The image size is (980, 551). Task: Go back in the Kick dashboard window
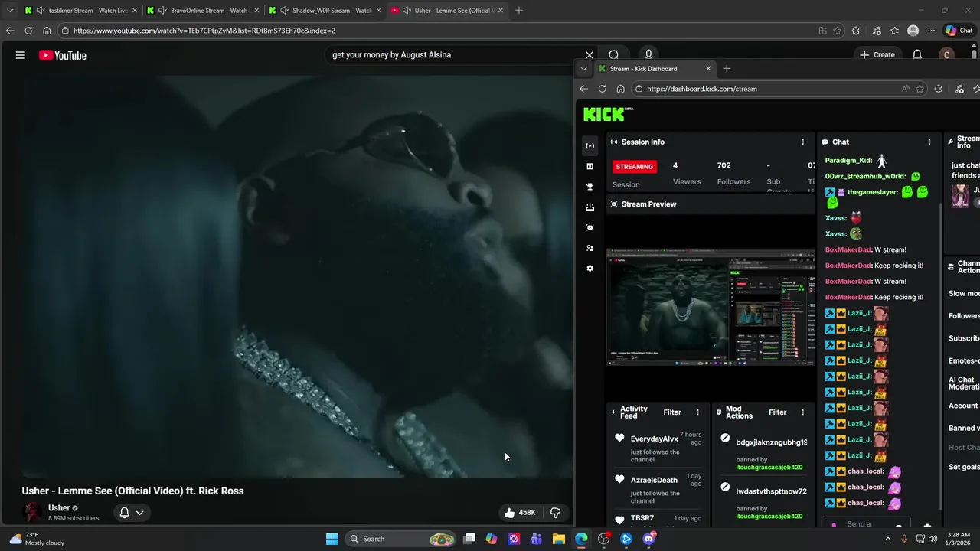coord(583,89)
